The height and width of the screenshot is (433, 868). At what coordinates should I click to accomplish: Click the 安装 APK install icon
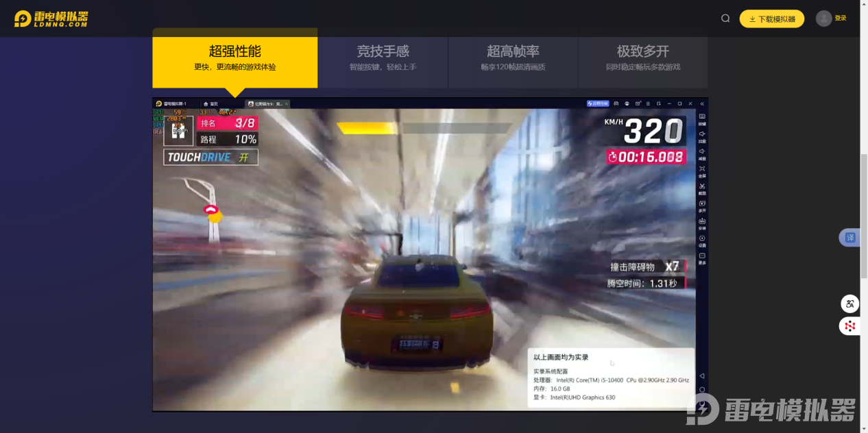click(702, 223)
